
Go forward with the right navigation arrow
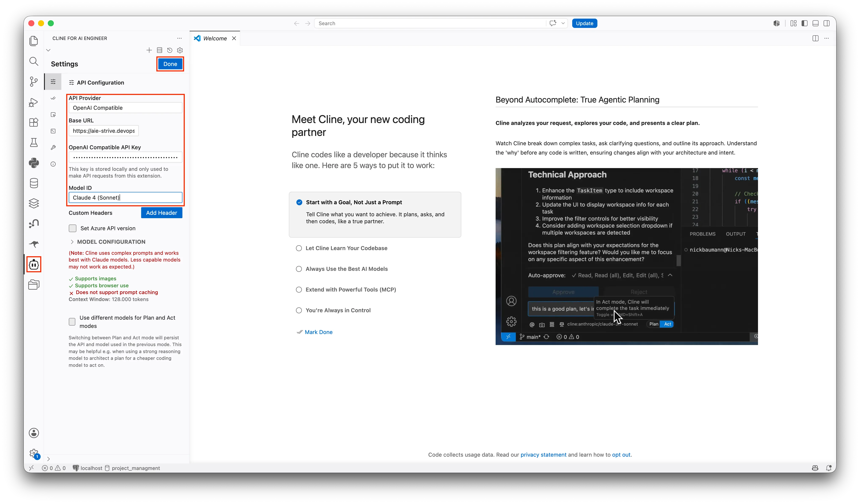(307, 23)
